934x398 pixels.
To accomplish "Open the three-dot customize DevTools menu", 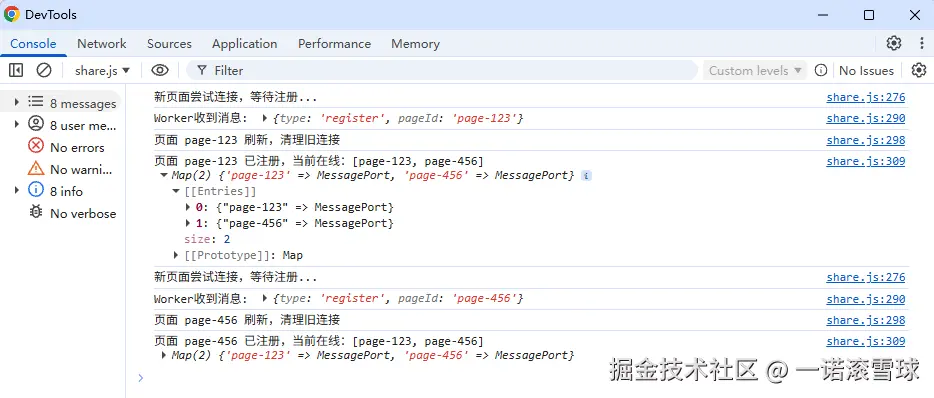I will pyautogui.click(x=921, y=43).
